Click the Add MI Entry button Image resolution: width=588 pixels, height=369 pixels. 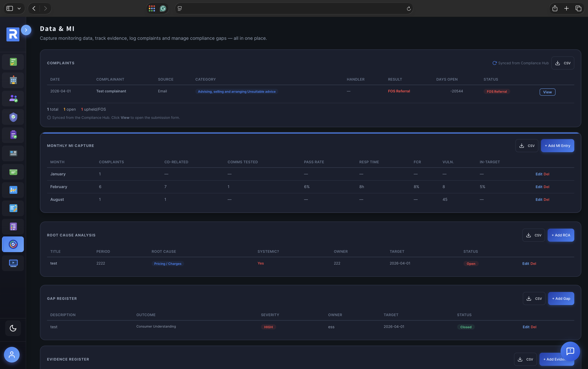[557, 146]
